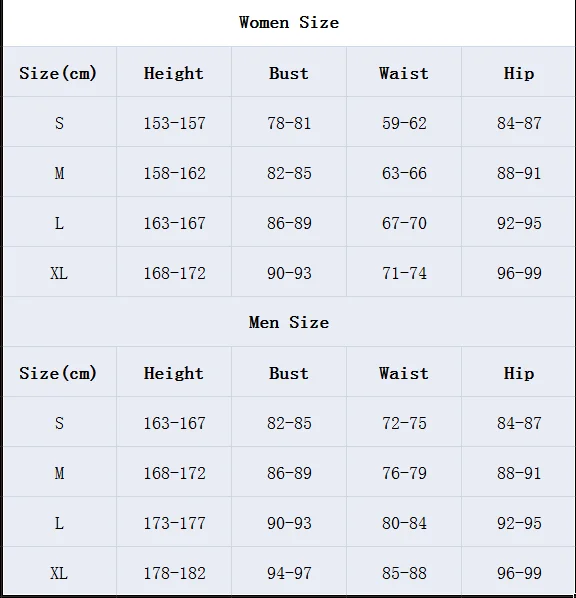Click Men's waist cell 85-88
576x598 pixels.
pos(404,573)
